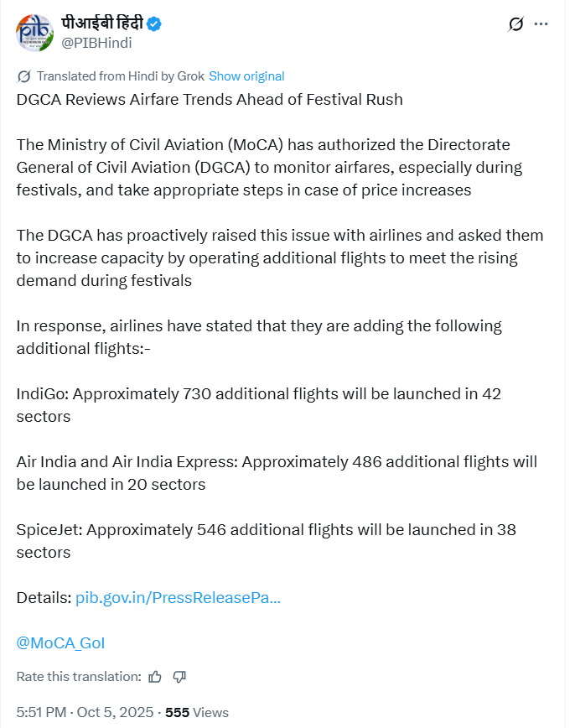Rate the translation with thumbs down
Screen dimensions: 575x728
click(179, 676)
